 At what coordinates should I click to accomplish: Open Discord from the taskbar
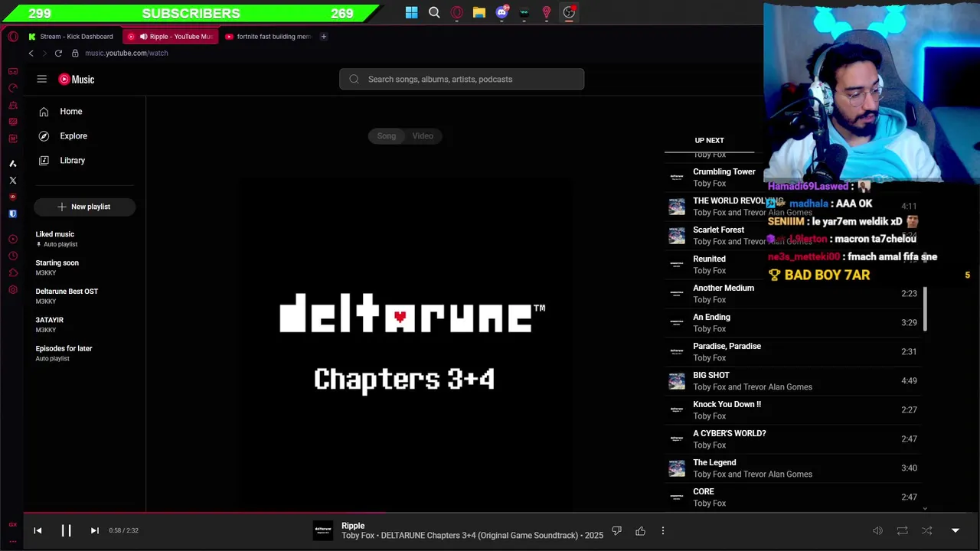(502, 12)
